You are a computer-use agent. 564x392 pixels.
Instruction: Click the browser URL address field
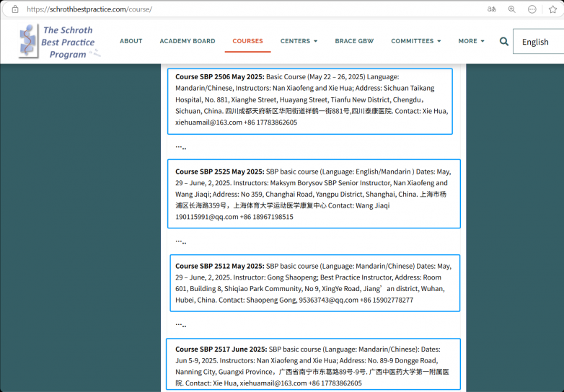pyautogui.click(x=89, y=9)
